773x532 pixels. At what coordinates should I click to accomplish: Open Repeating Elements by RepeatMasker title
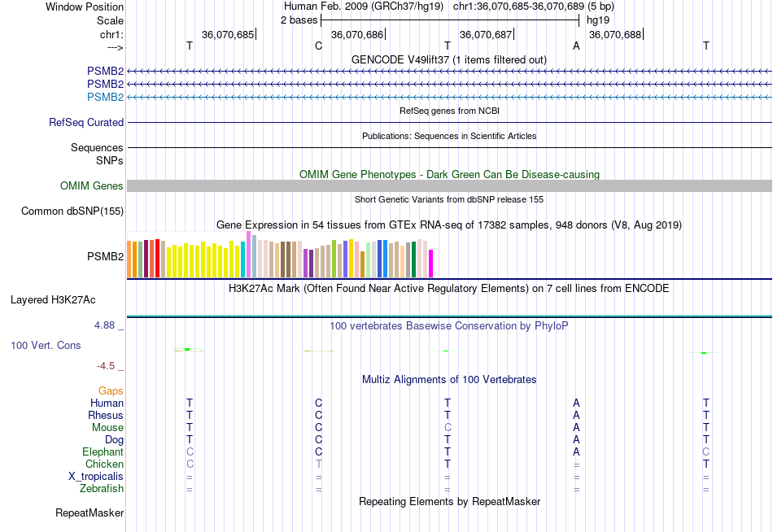point(449,502)
